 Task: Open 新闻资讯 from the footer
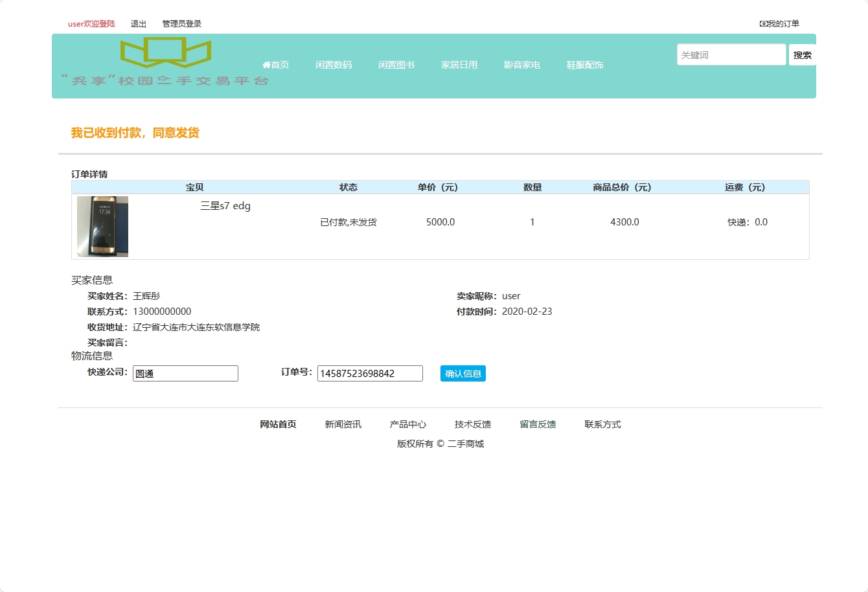[x=342, y=424]
